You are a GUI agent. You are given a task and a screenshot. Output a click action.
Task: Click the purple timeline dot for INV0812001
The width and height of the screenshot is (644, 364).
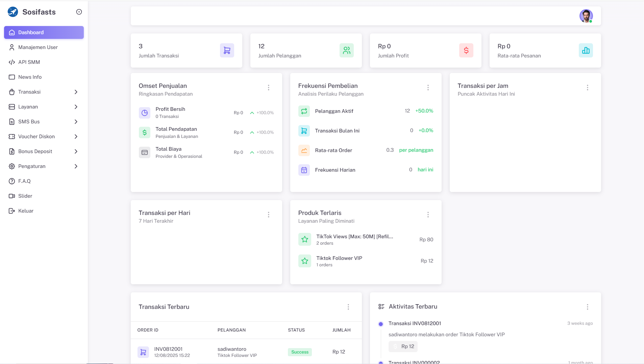[x=381, y=324]
